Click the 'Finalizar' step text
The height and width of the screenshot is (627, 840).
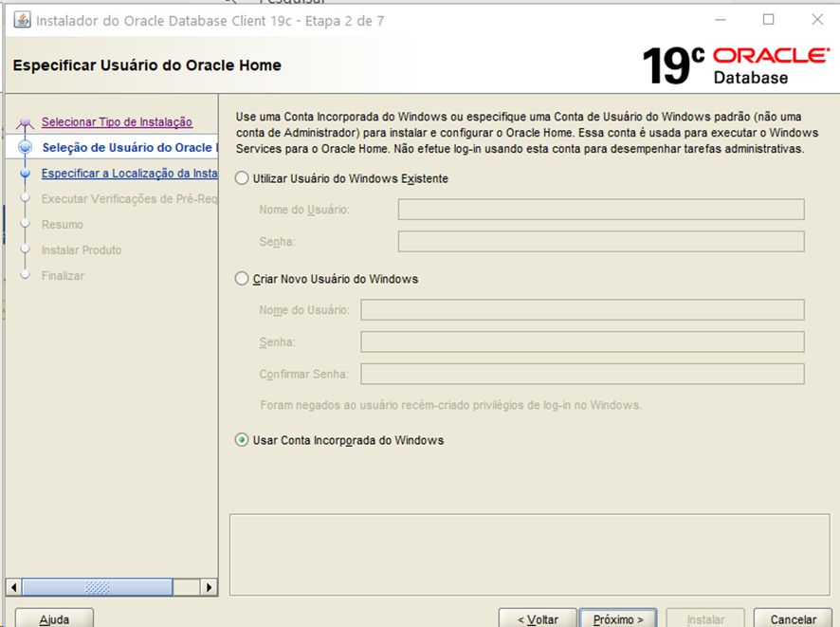63,276
